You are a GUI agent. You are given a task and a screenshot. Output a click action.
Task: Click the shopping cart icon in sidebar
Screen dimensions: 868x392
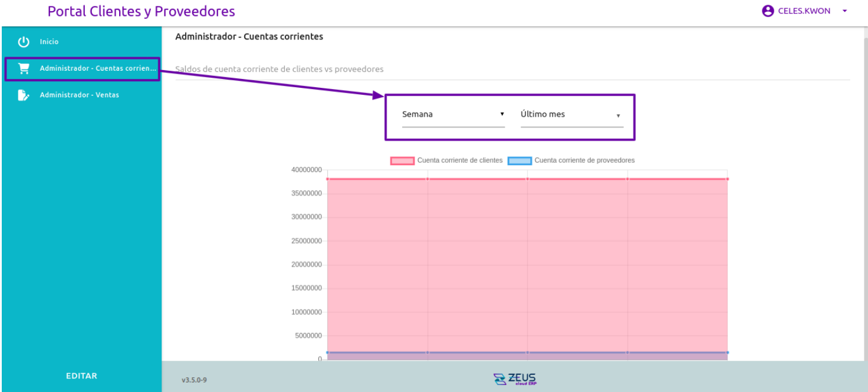pyautogui.click(x=24, y=68)
